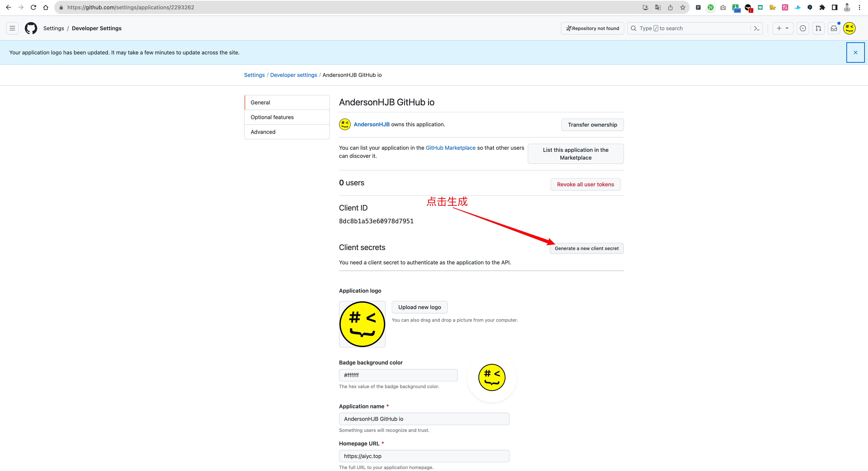Open the browser home page
868x471 pixels.
tap(46, 7)
